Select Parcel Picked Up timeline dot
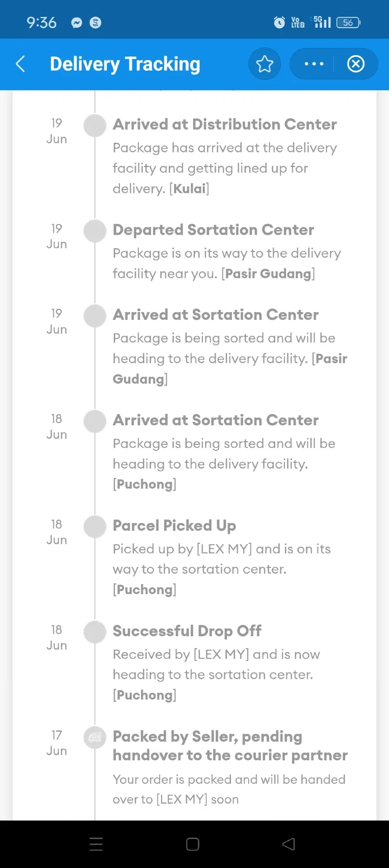 click(95, 526)
